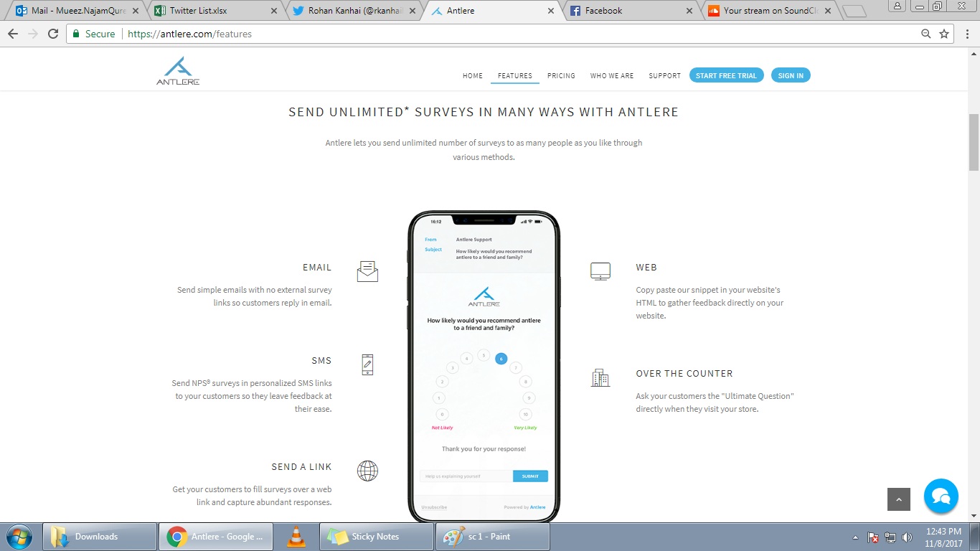Open the Support page
Viewport: 980px width, 551px height.
pyautogui.click(x=665, y=76)
